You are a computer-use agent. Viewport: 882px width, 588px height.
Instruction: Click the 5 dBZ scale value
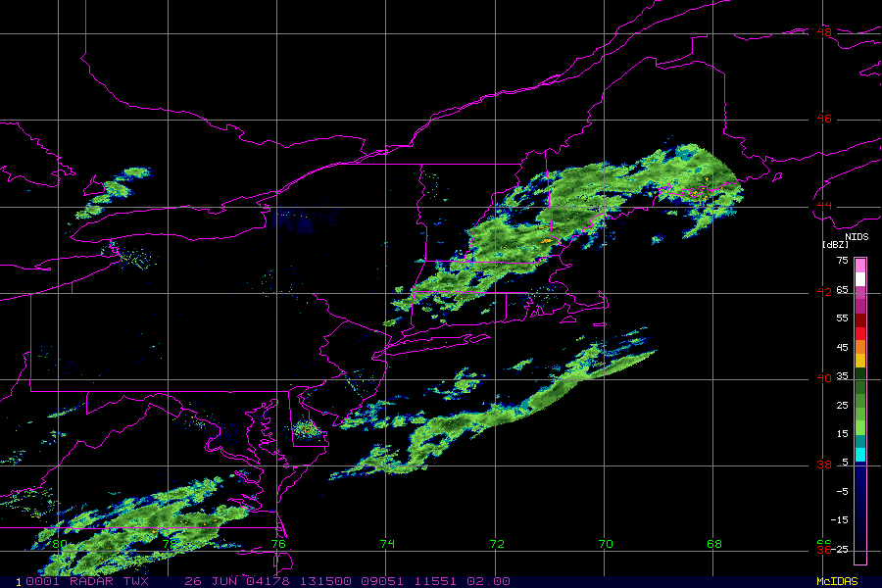pyautogui.click(x=845, y=463)
